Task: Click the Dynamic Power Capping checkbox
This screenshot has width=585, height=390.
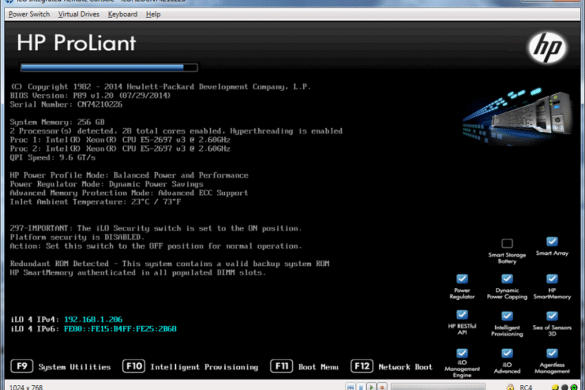Action: point(507,279)
